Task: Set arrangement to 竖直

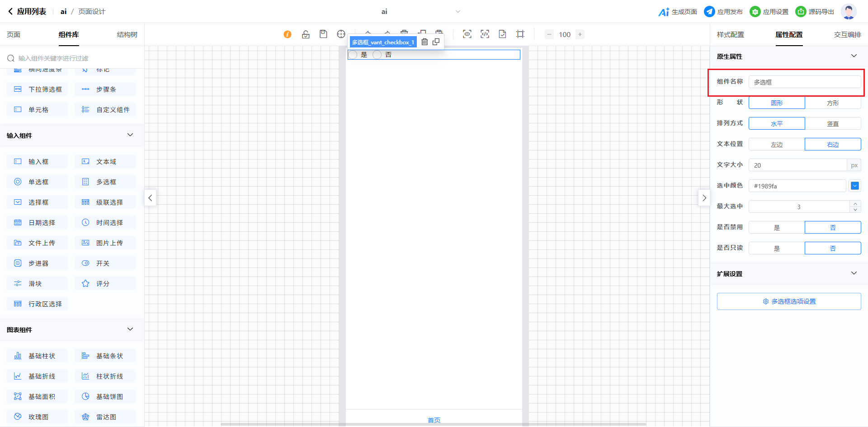Action: 832,124
